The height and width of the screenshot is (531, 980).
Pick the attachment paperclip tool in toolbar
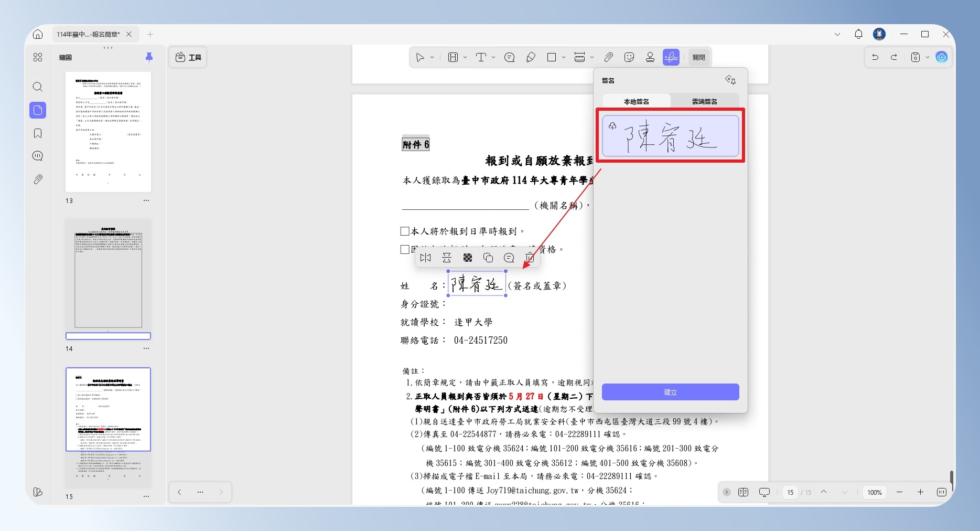pos(608,57)
